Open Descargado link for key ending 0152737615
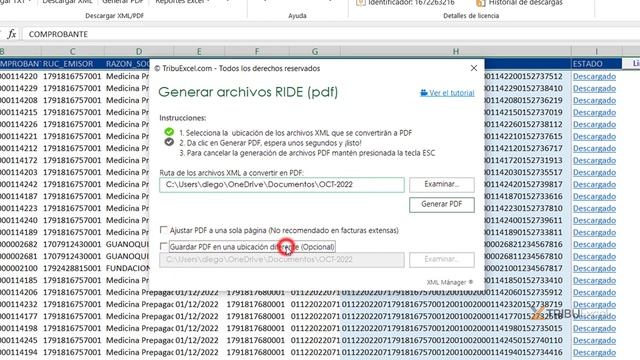Viewport: 640px width, 360px height. (594, 136)
